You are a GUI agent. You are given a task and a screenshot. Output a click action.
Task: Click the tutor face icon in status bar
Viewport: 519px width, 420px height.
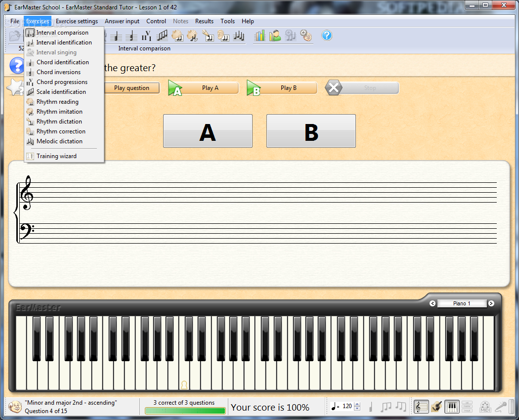pos(15,407)
